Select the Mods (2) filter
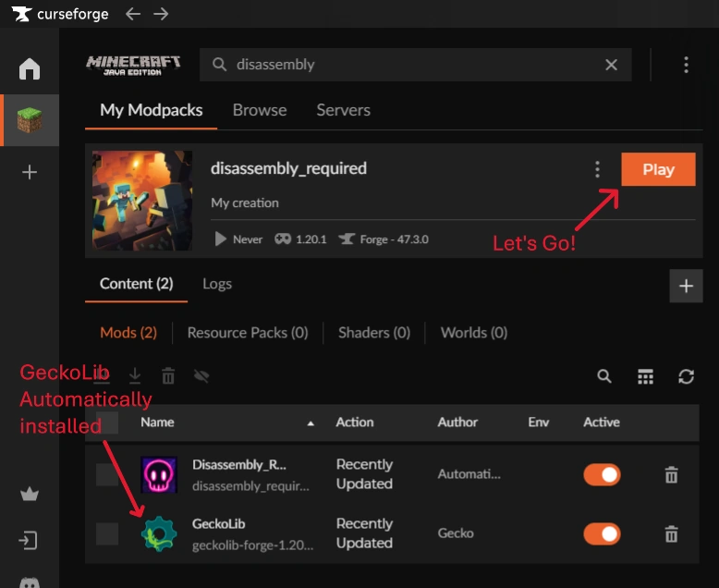 pyautogui.click(x=128, y=333)
